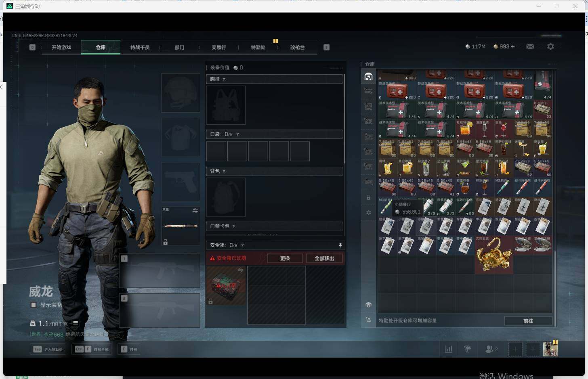This screenshot has width=588, height=379.
Task: Click the 117M currency balance
Action: coord(475,47)
